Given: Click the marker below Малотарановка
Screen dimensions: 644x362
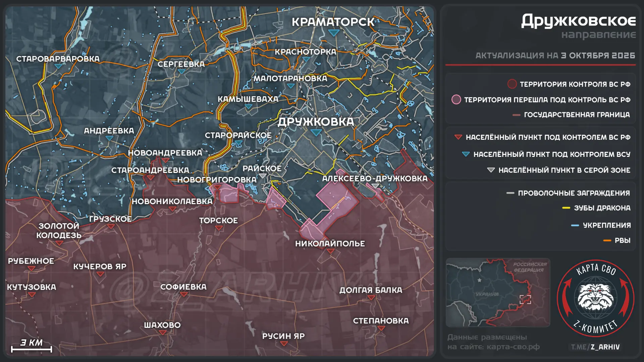Looking at the screenshot, I should pos(290,86).
